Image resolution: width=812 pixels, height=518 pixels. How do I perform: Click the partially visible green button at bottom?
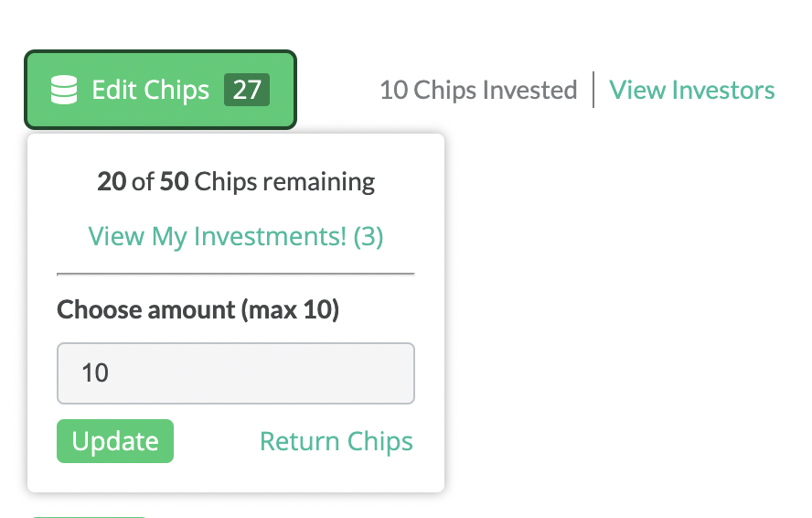[89, 516]
